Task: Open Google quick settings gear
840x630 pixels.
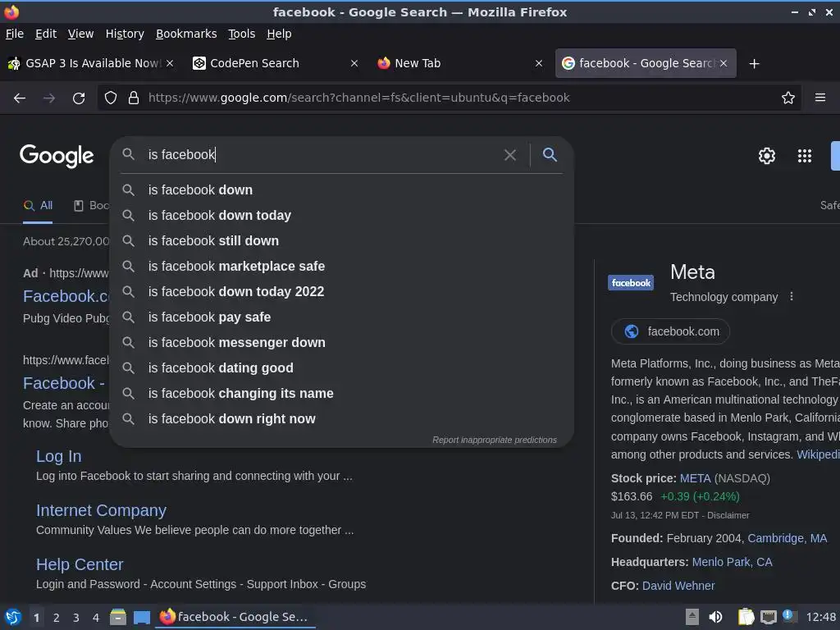Action: pyautogui.click(x=767, y=156)
